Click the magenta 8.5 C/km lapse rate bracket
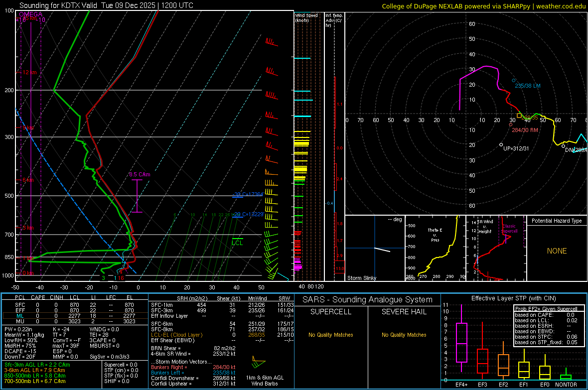Image resolution: width=588 pixels, height=390 pixels. [137, 196]
